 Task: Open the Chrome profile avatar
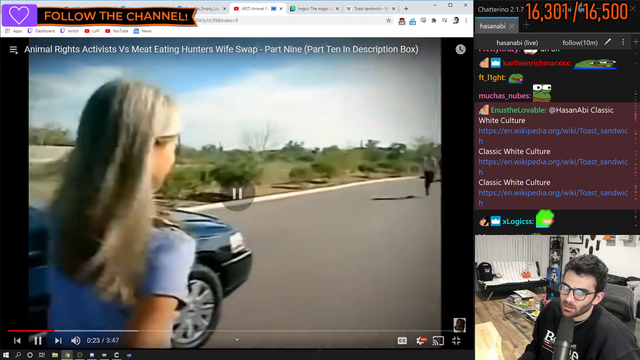click(456, 20)
